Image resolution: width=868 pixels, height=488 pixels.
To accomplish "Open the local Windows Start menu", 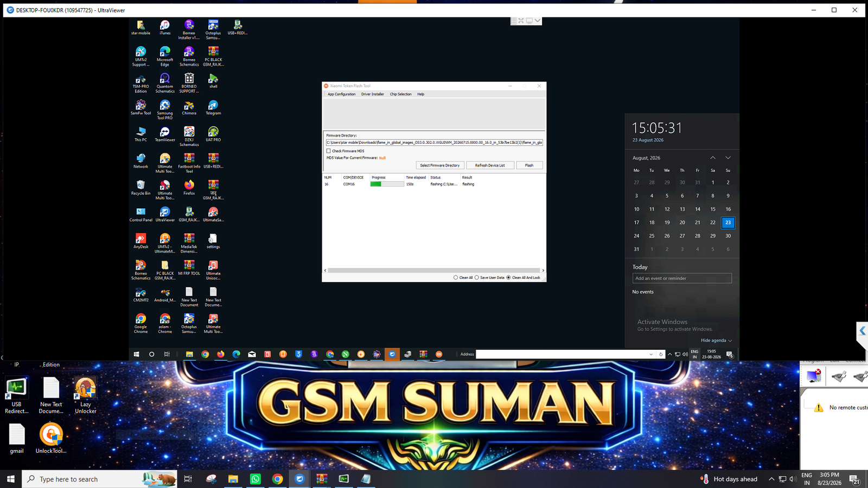I will pos(11,479).
